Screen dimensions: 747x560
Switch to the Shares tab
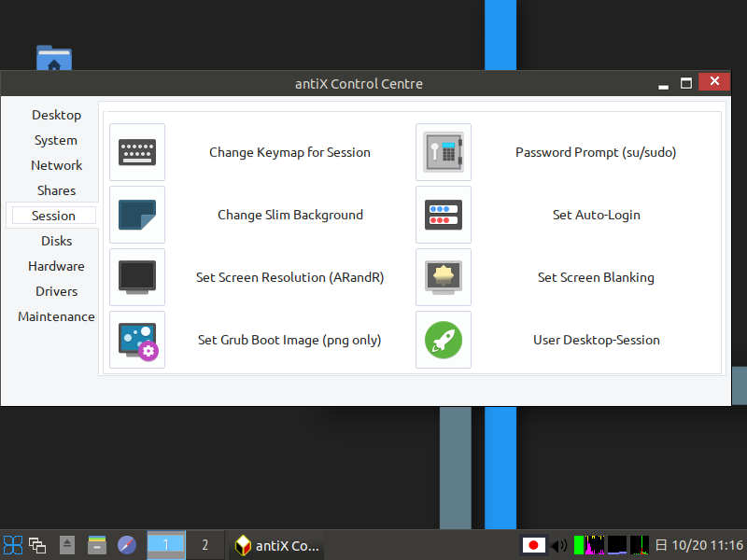tap(56, 190)
